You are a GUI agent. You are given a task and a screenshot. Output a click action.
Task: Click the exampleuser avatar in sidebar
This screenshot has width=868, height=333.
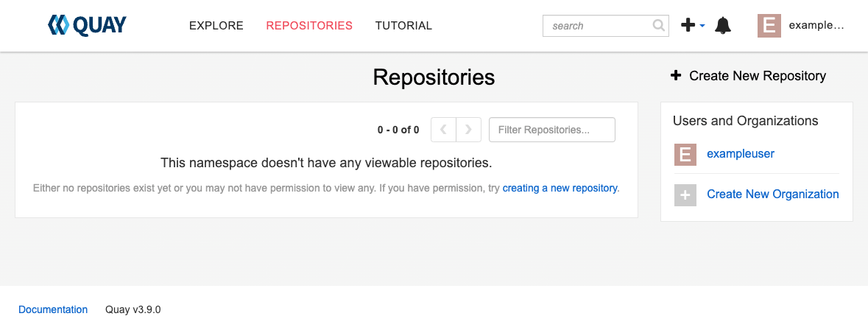685,154
